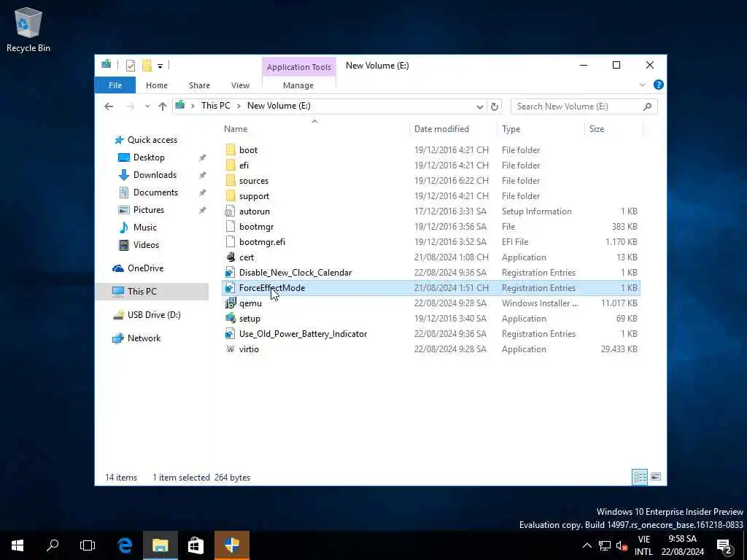
Task: Open the taskbar clock showing 9:58 SA
Action: (683, 545)
